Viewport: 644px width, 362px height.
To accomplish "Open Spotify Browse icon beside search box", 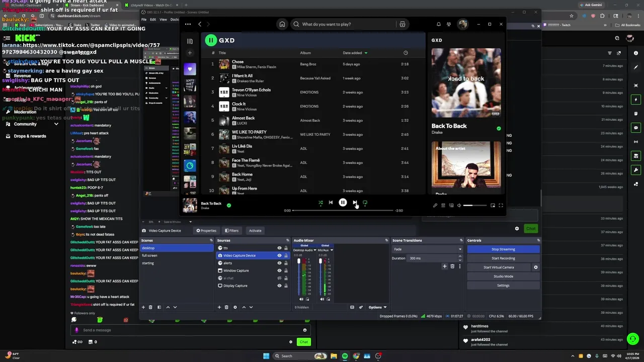I will click(x=402, y=24).
